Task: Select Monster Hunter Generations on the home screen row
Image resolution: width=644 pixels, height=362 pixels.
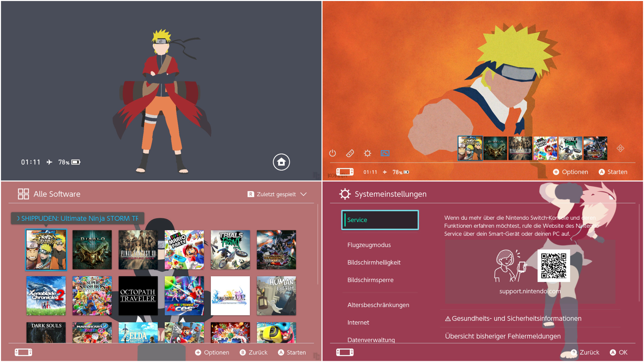Action: [x=595, y=148]
